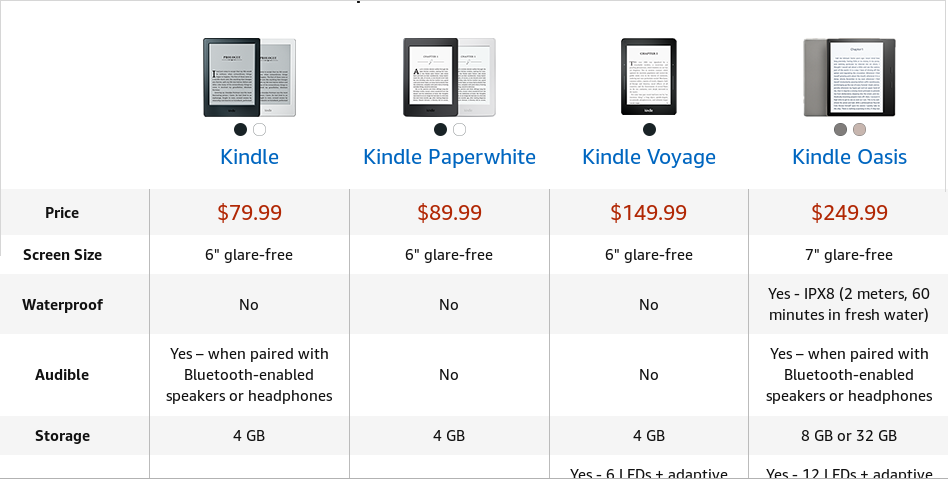This screenshot has width=948, height=479.
Task: Choose the white swatch for Kindle Paperwhite
Action: point(459,129)
